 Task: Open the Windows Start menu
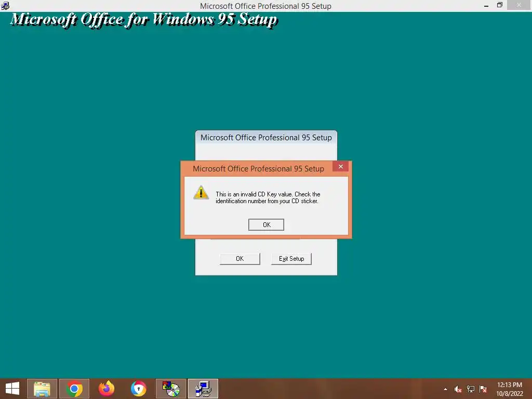click(x=12, y=389)
